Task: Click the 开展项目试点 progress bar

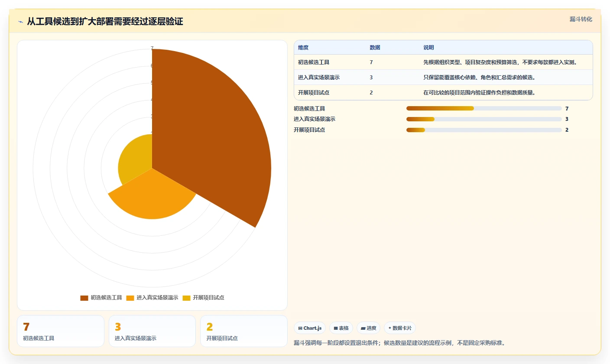Action: pyautogui.click(x=484, y=130)
